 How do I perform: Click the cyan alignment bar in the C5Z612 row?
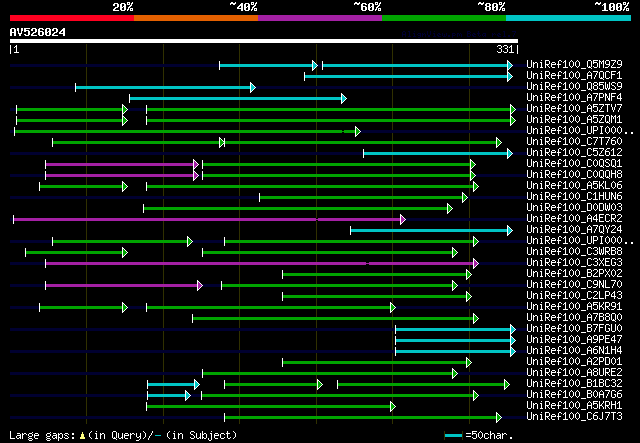coord(438,154)
